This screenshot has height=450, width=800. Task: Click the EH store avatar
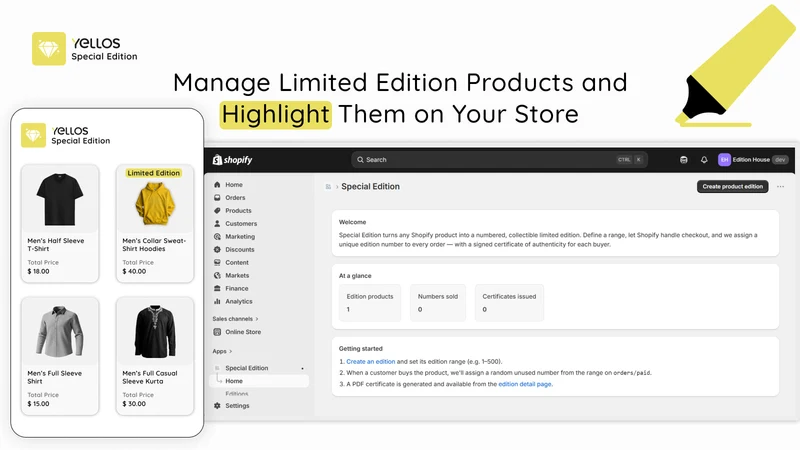724,160
